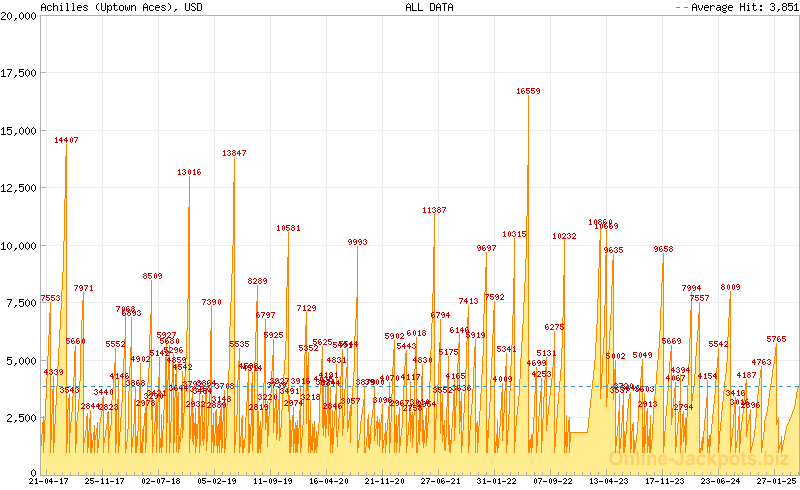
Task: Select the 10232 value label
Action: pyautogui.click(x=564, y=236)
